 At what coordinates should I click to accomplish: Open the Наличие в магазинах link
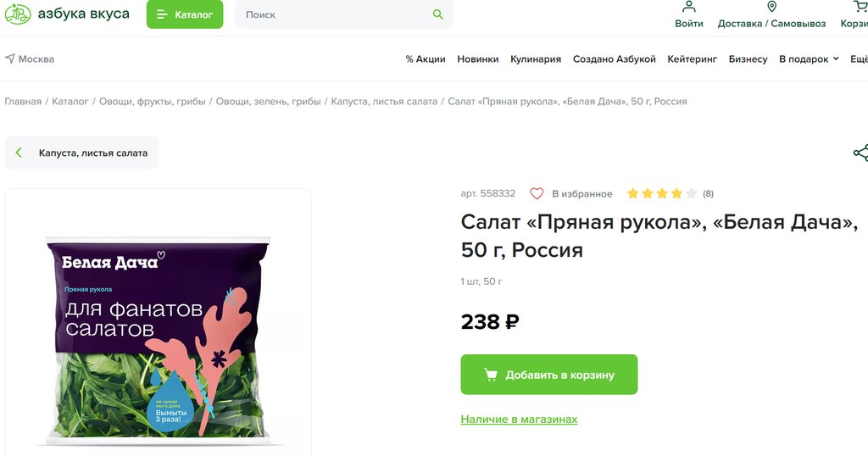tap(519, 420)
